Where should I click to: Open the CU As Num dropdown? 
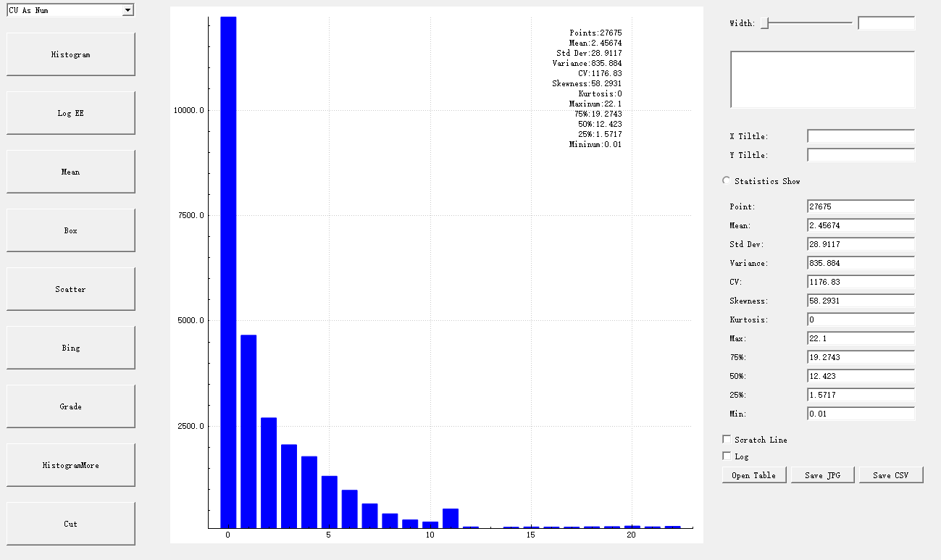(70, 10)
